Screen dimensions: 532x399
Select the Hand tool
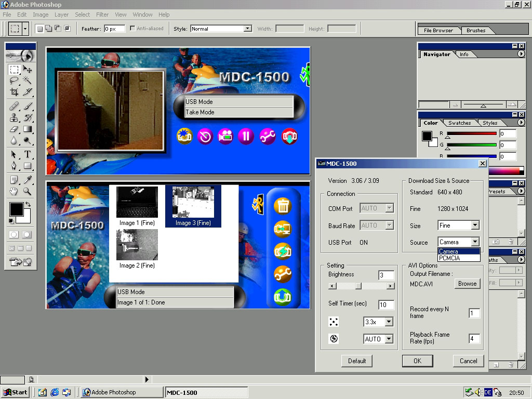pyautogui.click(x=14, y=191)
